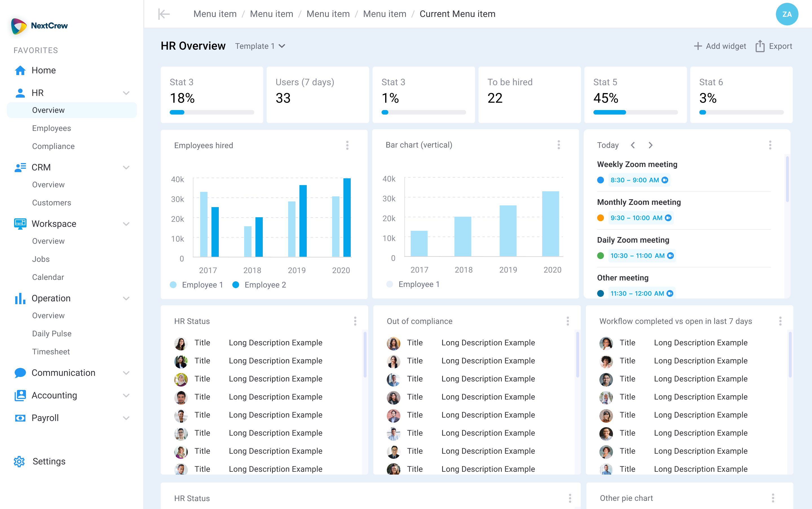
Task: Toggle Employee 2 legend in Employees hired chart
Action: point(259,285)
